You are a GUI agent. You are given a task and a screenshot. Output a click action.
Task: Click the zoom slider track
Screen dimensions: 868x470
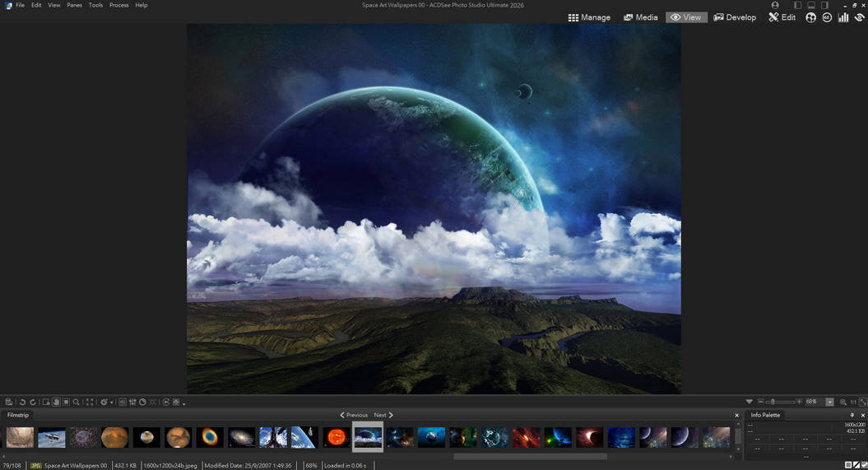tap(779, 402)
